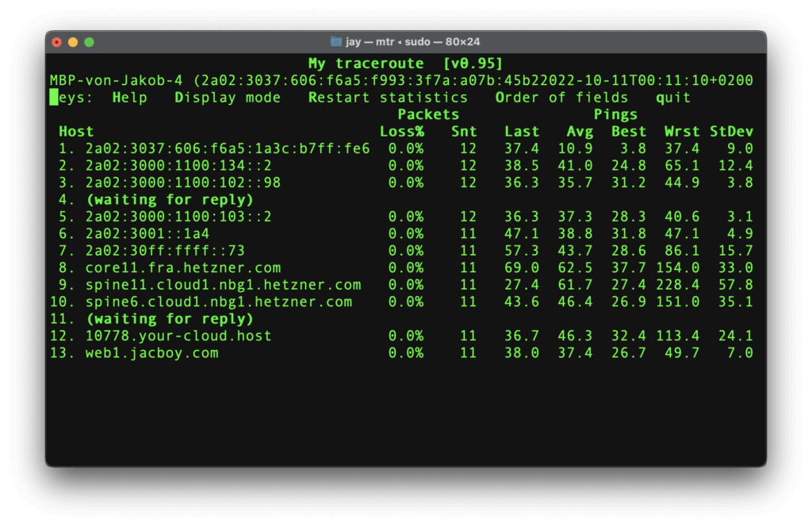Viewport: 812px width, 527px height.
Task: Click hop 3 host 2a02:3000:1100:102::98
Action: [183, 183]
